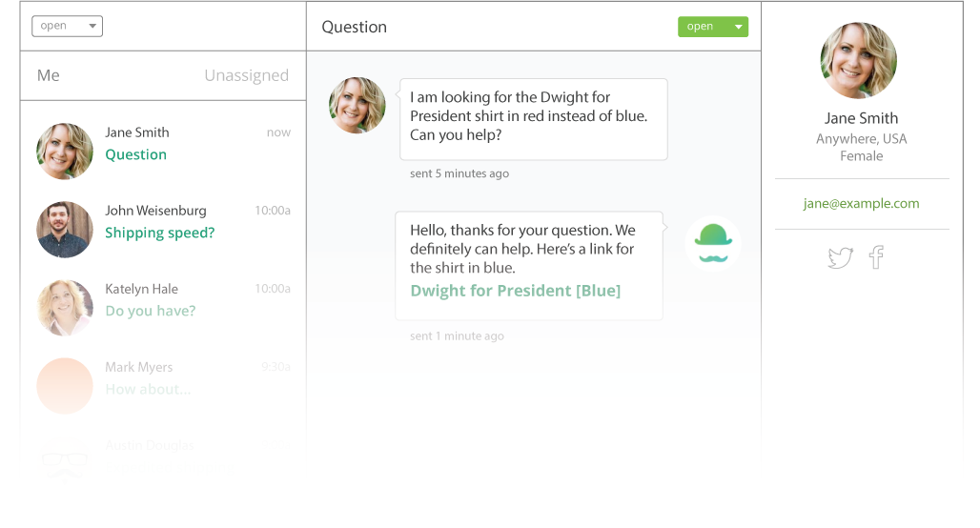Click the Female gender text in the profile
This screenshot has height=528, width=980.
click(x=861, y=156)
